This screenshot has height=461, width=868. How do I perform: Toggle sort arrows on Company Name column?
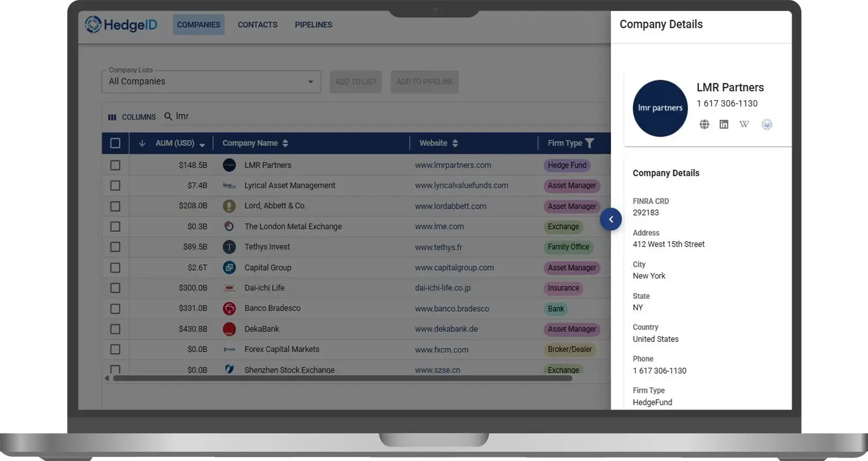point(285,143)
